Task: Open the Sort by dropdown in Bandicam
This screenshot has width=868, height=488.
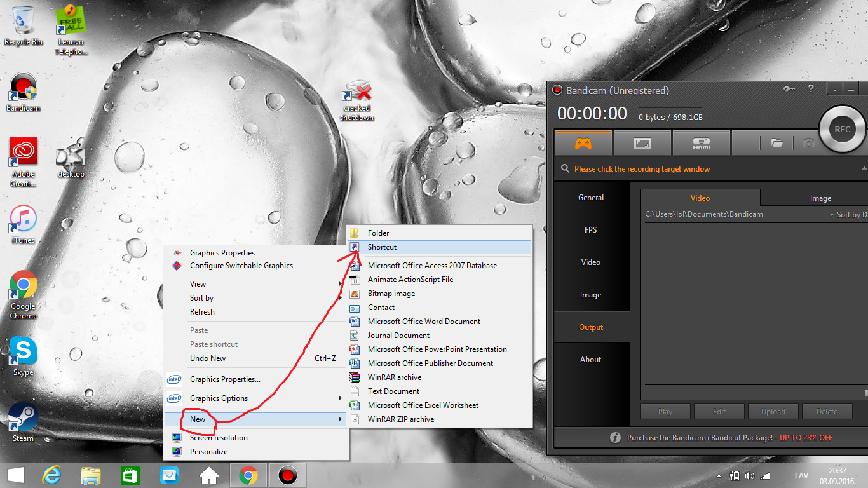Action: click(x=848, y=215)
